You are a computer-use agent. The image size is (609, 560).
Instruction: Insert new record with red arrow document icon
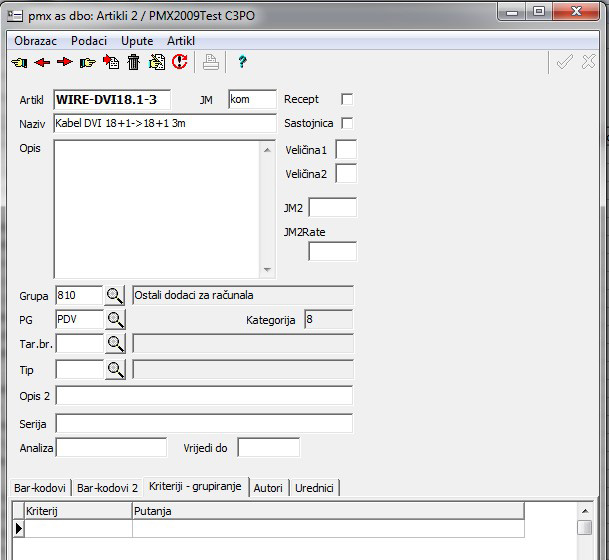tap(111, 62)
